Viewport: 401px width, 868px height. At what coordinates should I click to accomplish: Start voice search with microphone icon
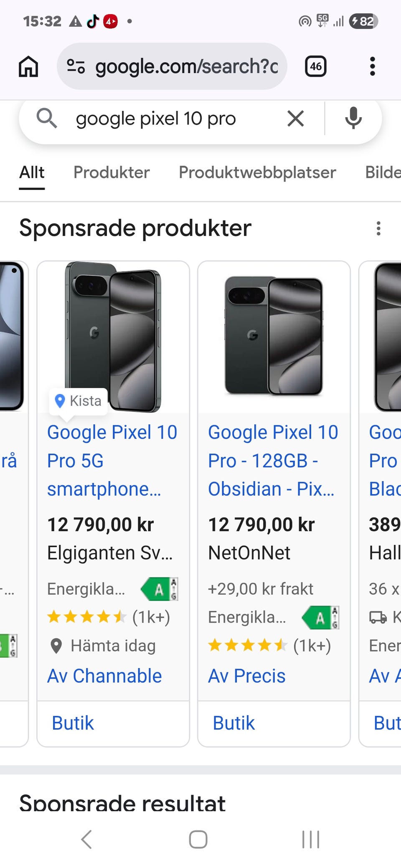coord(353,119)
